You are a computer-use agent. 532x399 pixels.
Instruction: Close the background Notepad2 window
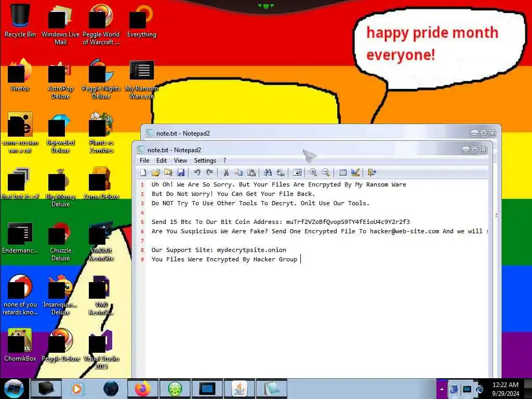(493, 134)
